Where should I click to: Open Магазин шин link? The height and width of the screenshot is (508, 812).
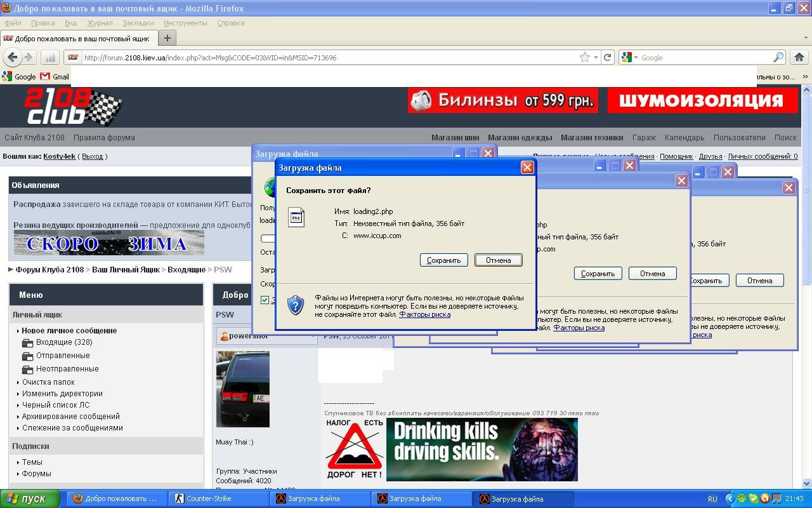click(455, 137)
